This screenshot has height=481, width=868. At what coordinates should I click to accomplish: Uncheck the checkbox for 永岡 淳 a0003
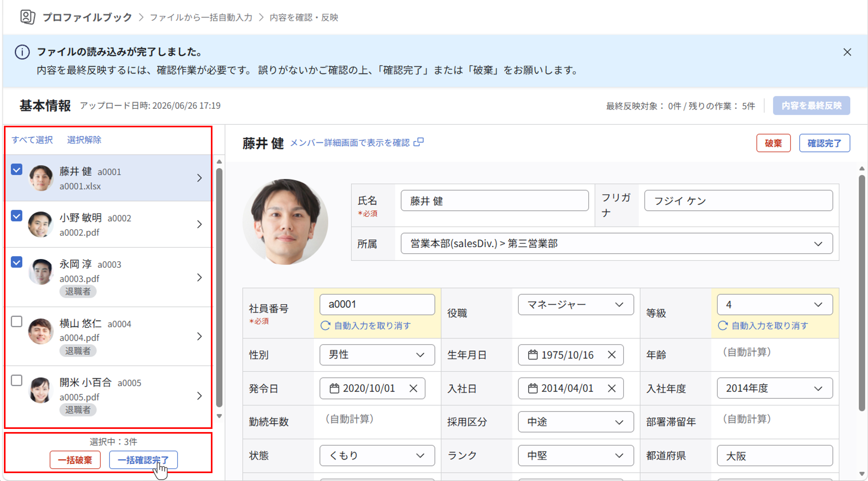coord(17,262)
